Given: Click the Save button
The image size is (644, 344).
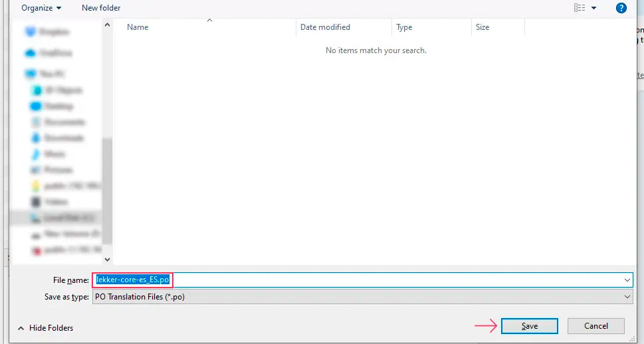Looking at the screenshot, I should click(529, 326).
